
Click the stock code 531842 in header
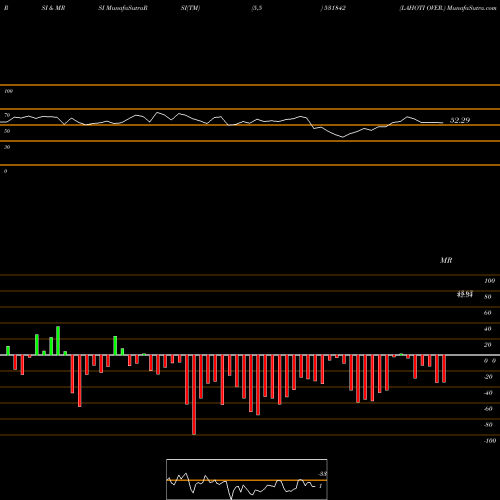[334, 8]
